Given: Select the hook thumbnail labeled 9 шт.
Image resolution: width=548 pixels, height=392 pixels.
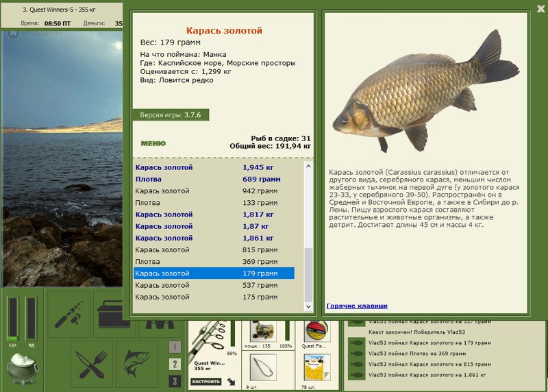Looking at the screenshot, I should (263, 367).
